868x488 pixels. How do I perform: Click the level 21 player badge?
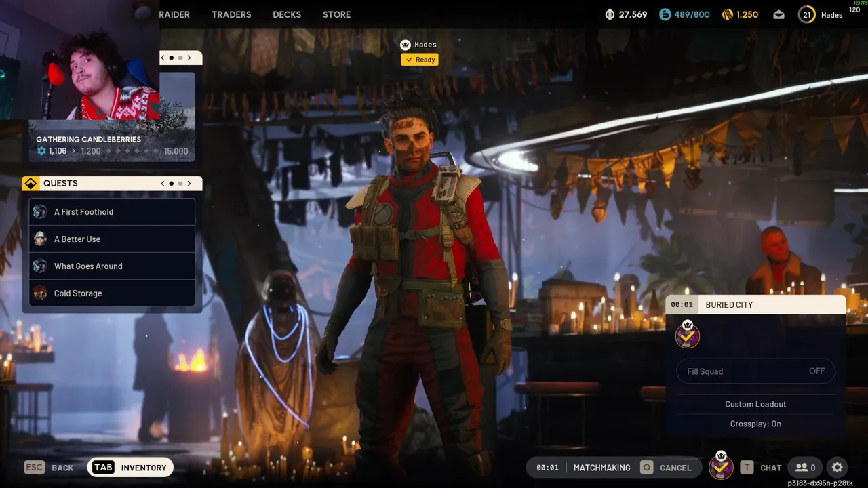coord(806,14)
